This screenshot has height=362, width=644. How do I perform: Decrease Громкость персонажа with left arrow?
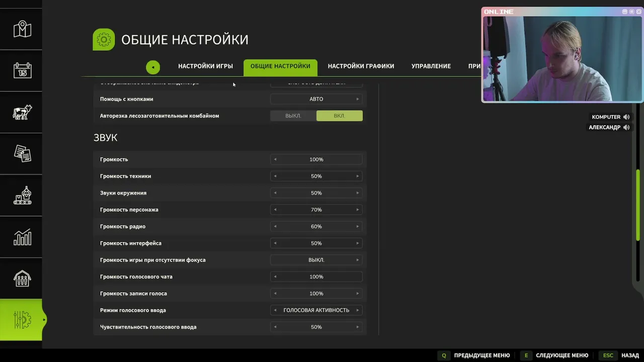click(x=275, y=210)
